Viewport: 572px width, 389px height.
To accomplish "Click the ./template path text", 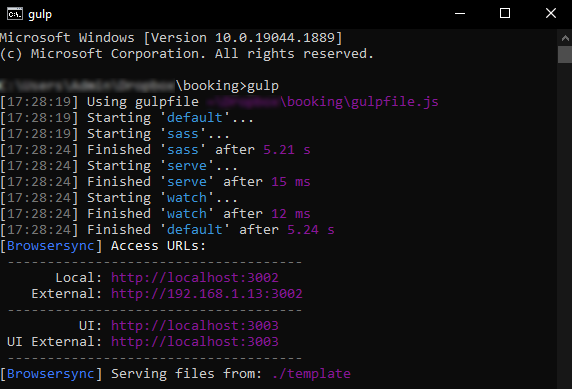I will pos(311,374).
